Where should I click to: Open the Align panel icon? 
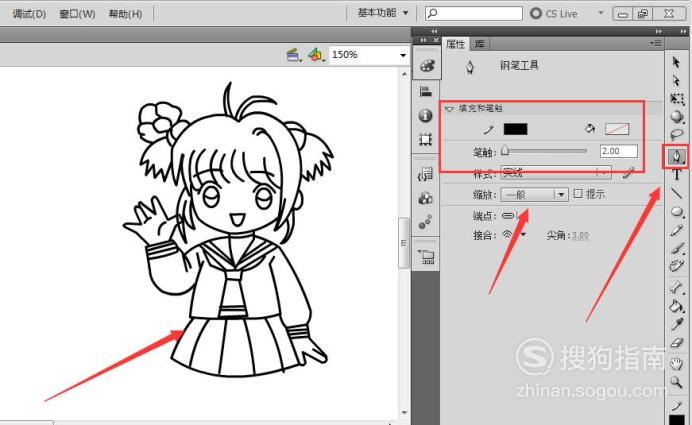pos(425,92)
